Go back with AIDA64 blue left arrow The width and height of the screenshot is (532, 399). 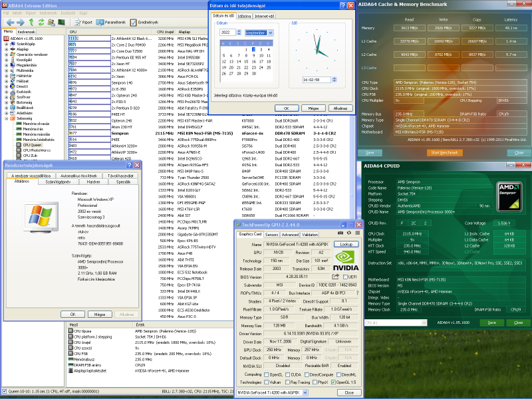[x=10, y=23]
